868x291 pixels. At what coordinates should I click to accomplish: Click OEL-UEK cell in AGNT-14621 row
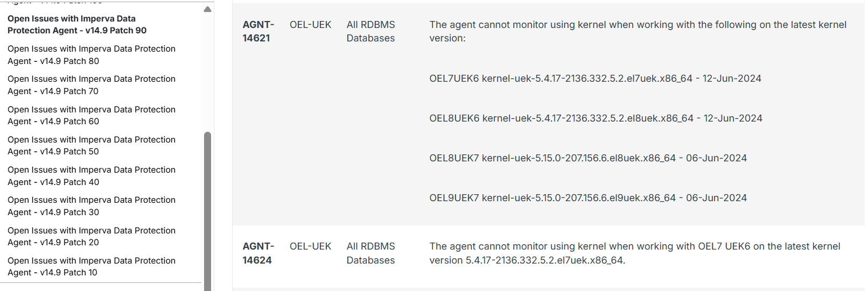(310, 25)
